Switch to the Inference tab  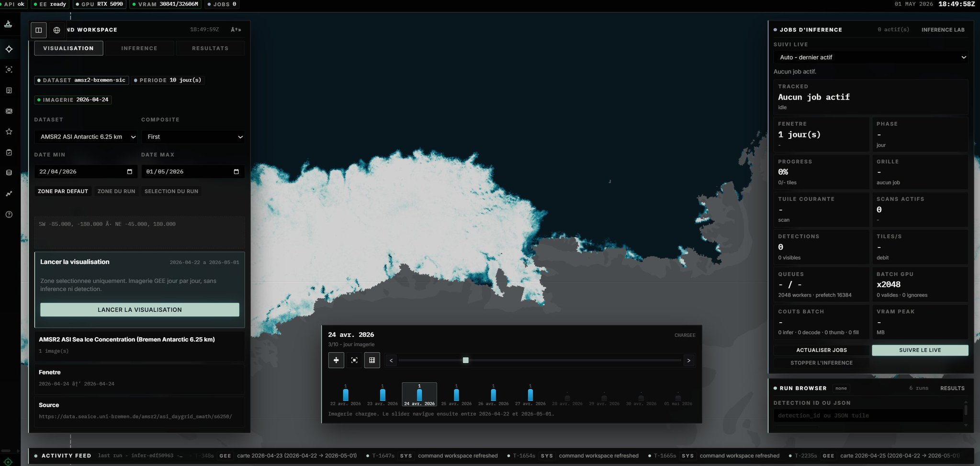pos(139,48)
